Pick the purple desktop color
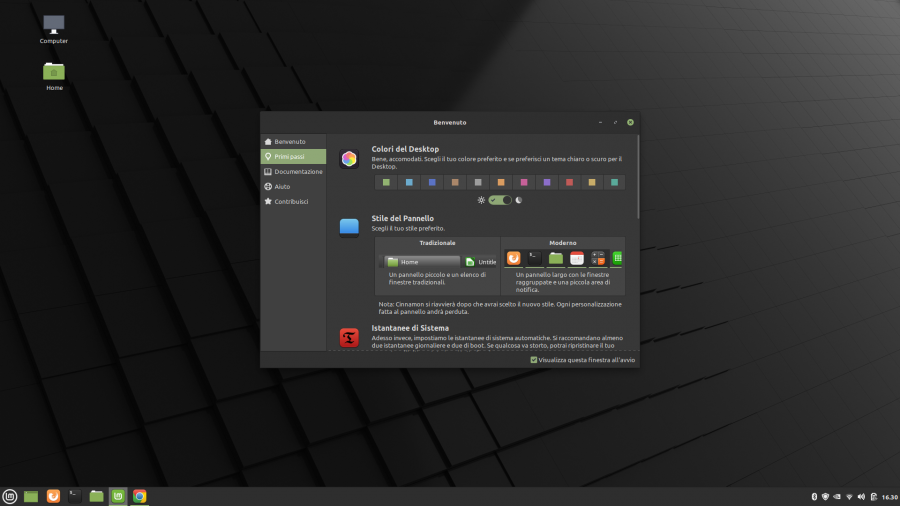900x506 pixels. (x=547, y=182)
